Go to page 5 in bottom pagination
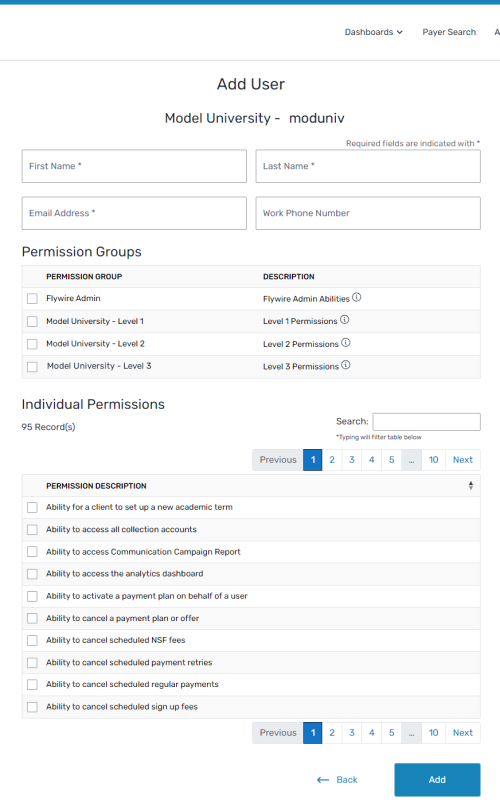The height and width of the screenshot is (804, 500). [391, 733]
